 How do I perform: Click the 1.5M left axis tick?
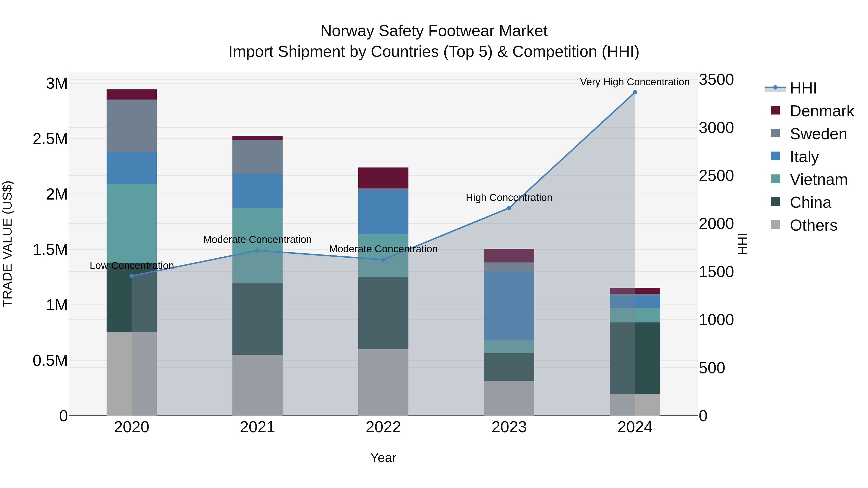point(50,250)
